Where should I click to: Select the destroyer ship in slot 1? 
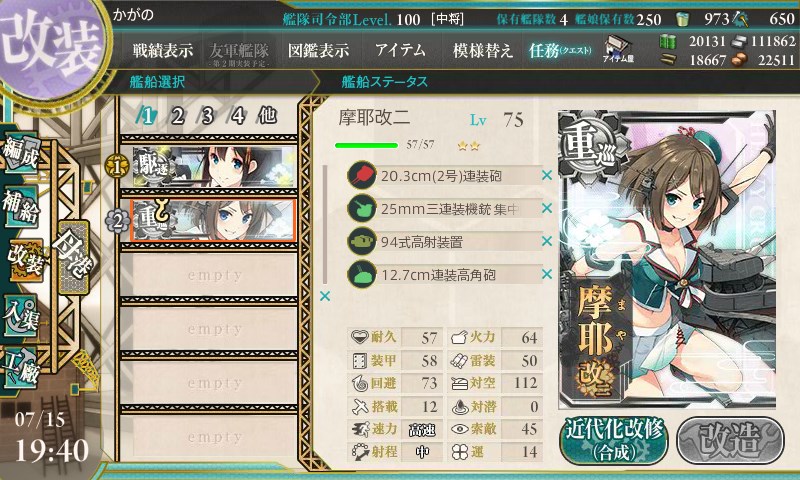coord(214,166)
